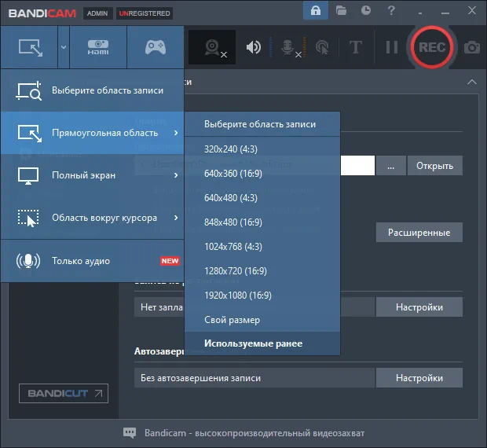Click the microphone volume level meter
Screen dimensions: 487x448
(304, 47)
